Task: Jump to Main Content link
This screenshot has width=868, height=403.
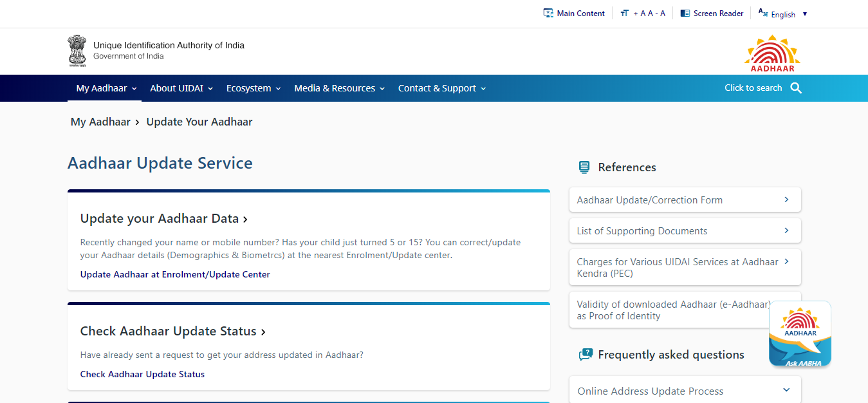Action: [574, 14]
